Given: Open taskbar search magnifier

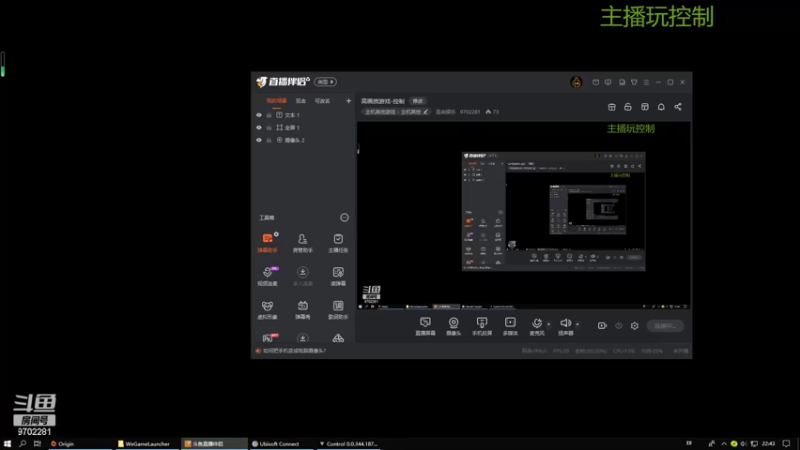Looking at the screenshot, I should pyautogui.click(x=22, y=444).
